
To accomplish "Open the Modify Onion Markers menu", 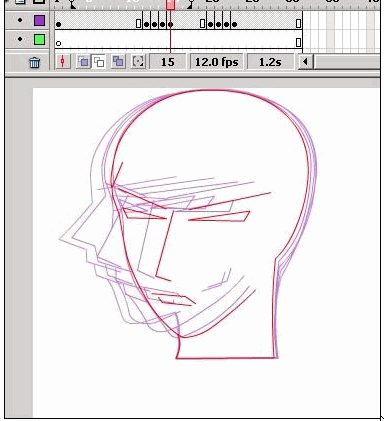I will (138, 62).
